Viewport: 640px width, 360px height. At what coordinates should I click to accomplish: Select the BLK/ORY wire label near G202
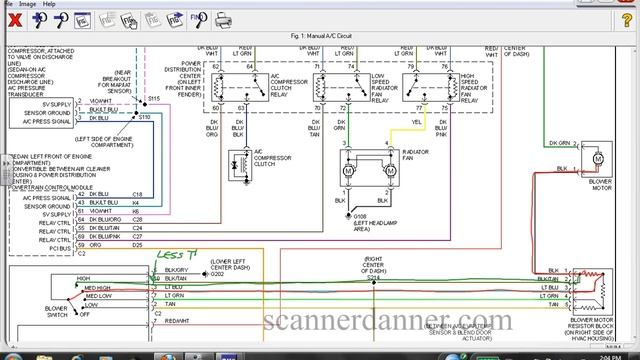(x=176, y=270)
